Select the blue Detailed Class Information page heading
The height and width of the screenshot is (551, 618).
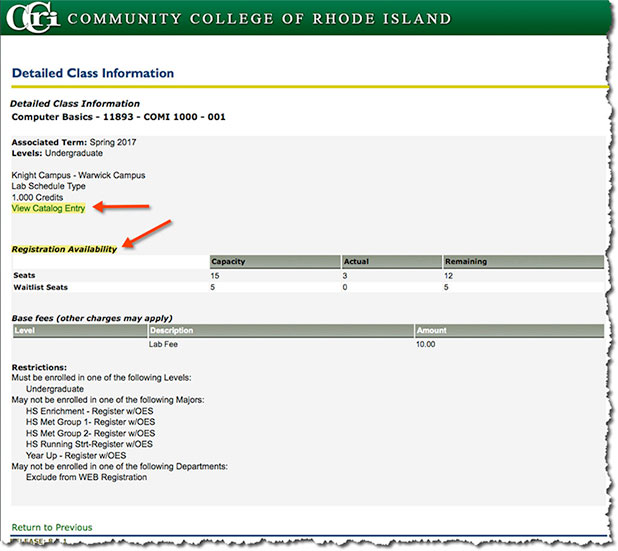93,73
